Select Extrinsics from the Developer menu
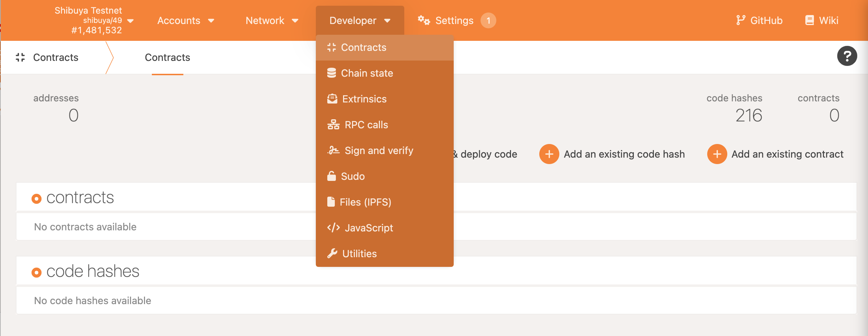 click(364, 99)
